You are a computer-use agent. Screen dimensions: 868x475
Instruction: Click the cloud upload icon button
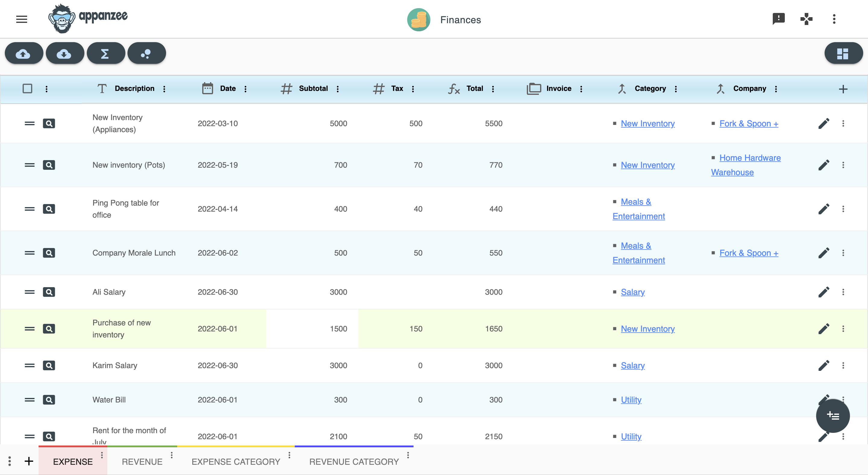(x=24, y=54)
